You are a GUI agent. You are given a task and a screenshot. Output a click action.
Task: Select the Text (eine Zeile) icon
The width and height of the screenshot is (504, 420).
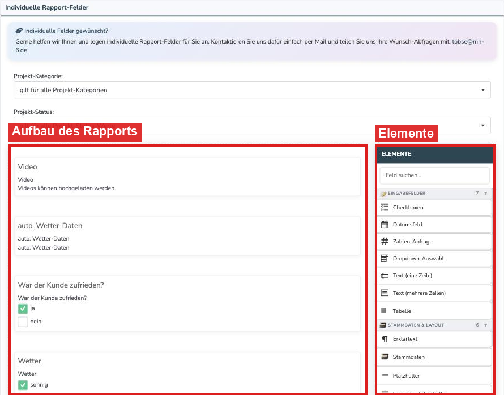[385, 276]
